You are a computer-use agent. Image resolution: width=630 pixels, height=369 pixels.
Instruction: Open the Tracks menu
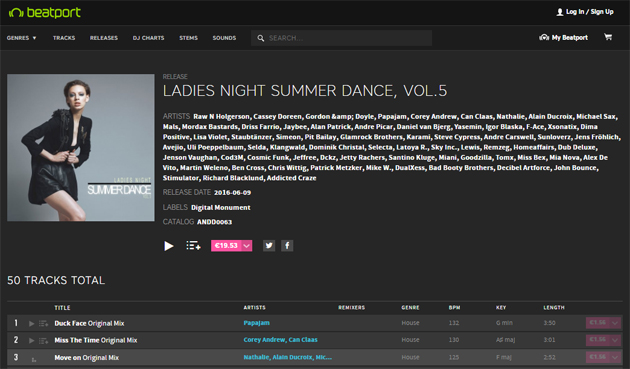click(x=64, y=38)
